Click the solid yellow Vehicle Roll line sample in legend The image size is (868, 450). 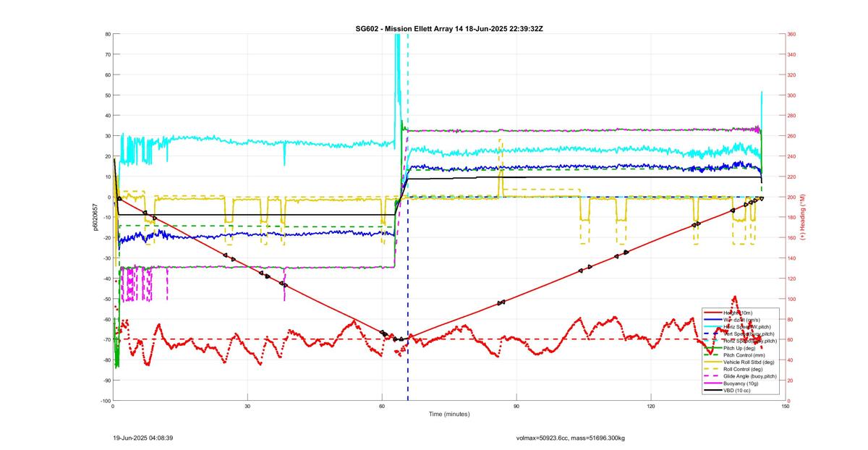click(712, 362)
